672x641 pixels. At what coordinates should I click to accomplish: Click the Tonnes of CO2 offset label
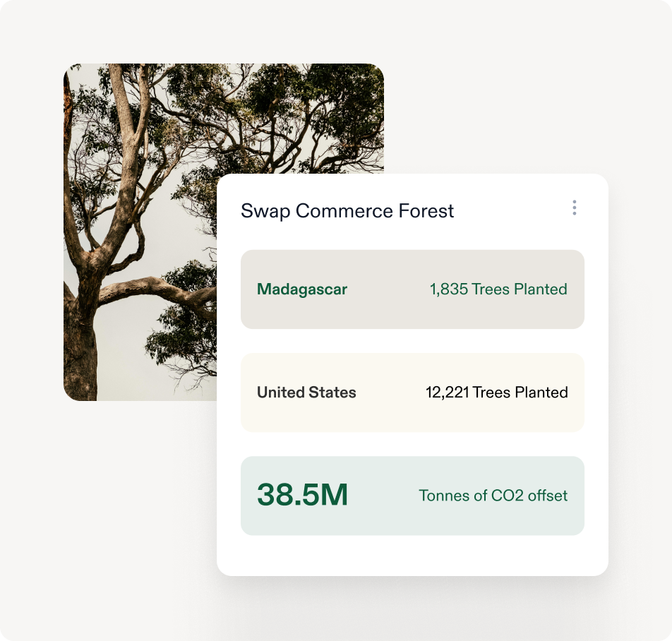[x=493, y=496]
